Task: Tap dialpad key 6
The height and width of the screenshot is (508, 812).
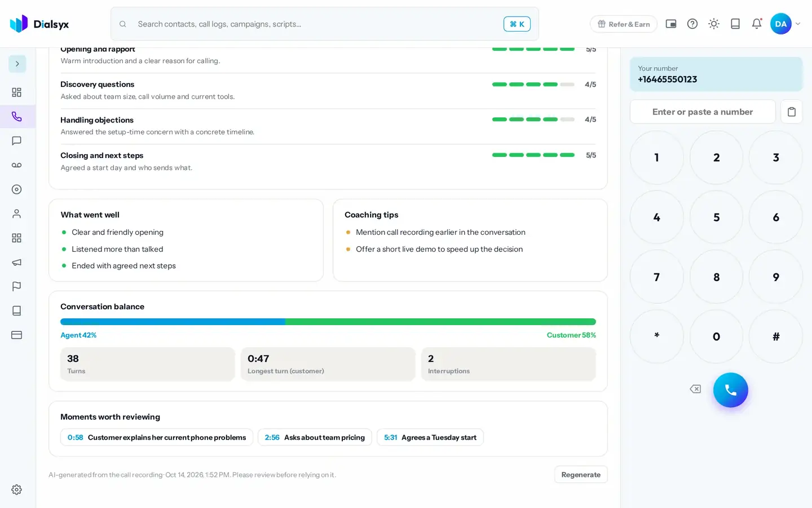Action: (x=776, y=217)
